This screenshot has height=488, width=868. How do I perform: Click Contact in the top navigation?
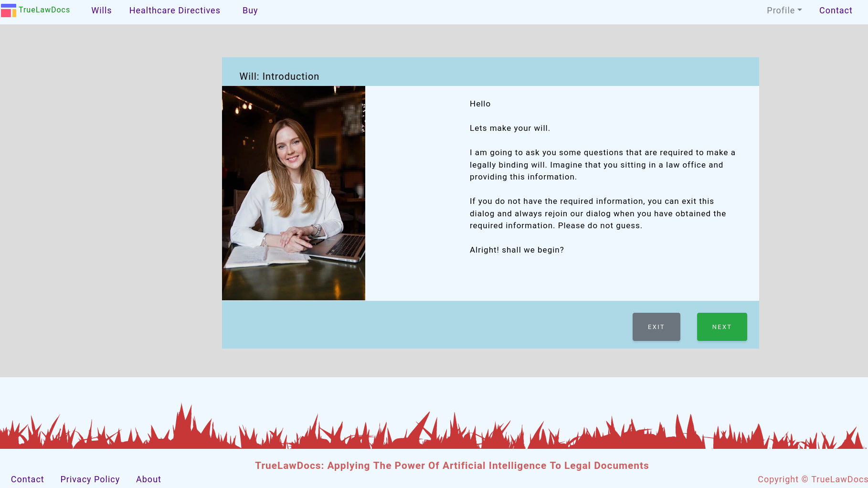click(x=836, y=10)
